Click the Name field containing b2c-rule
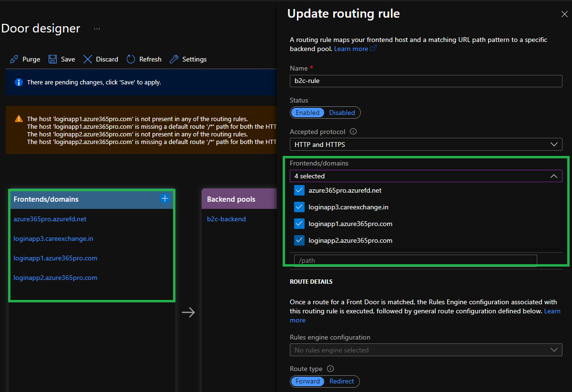Image resolution: width=572 pixels, height=392 pixels. point(426,81)
